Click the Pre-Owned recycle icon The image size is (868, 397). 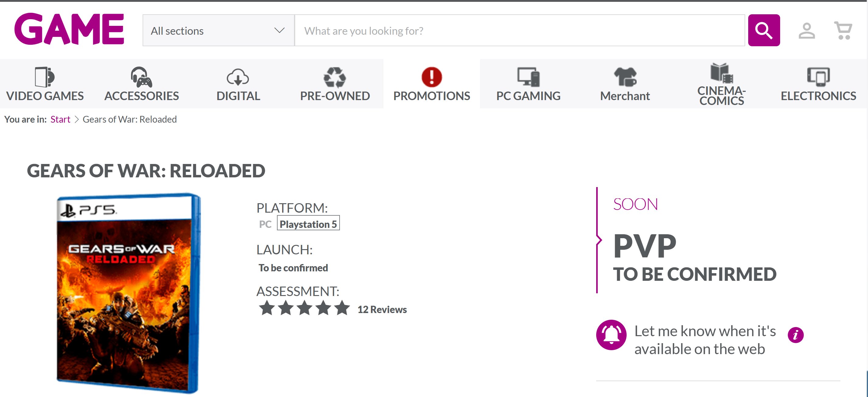coord(335,77)
